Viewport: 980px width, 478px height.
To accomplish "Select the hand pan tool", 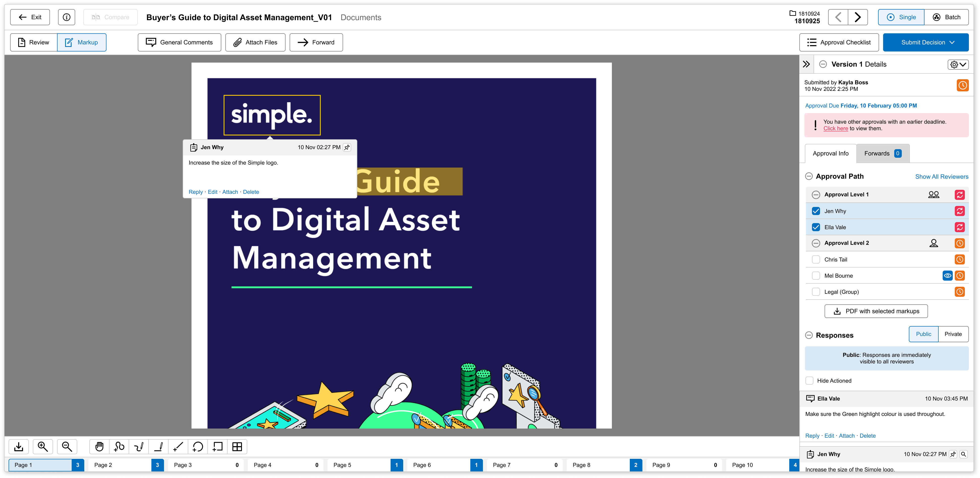I will 99,446.
